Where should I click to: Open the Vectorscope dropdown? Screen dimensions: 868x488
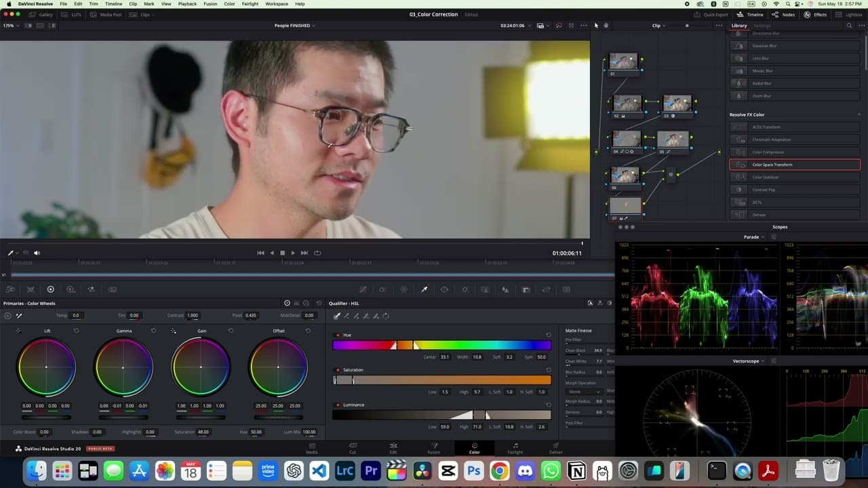pyautogui.click(x=748, y=361)
